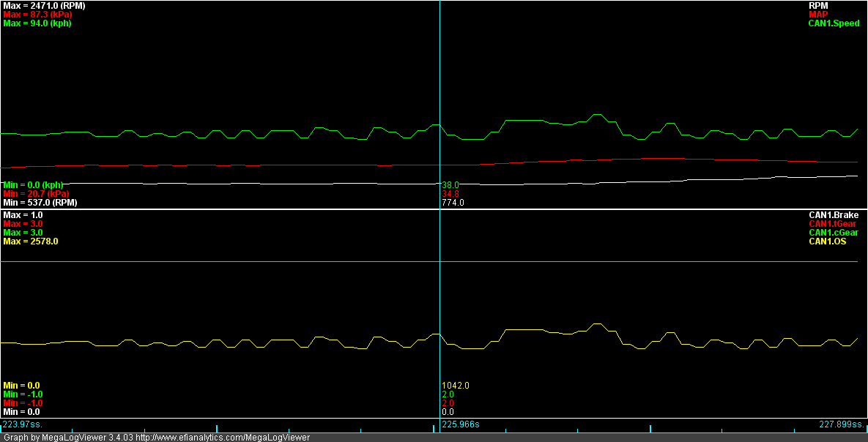Select the yellow cursor value 1042.0
The width and height of the screenshot is (868, 442).
[x=455, y=386]
